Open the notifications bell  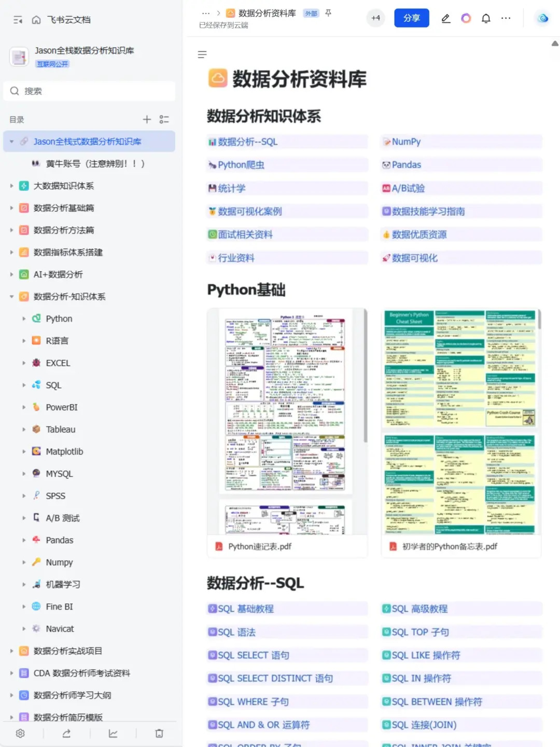click(486, 18)
